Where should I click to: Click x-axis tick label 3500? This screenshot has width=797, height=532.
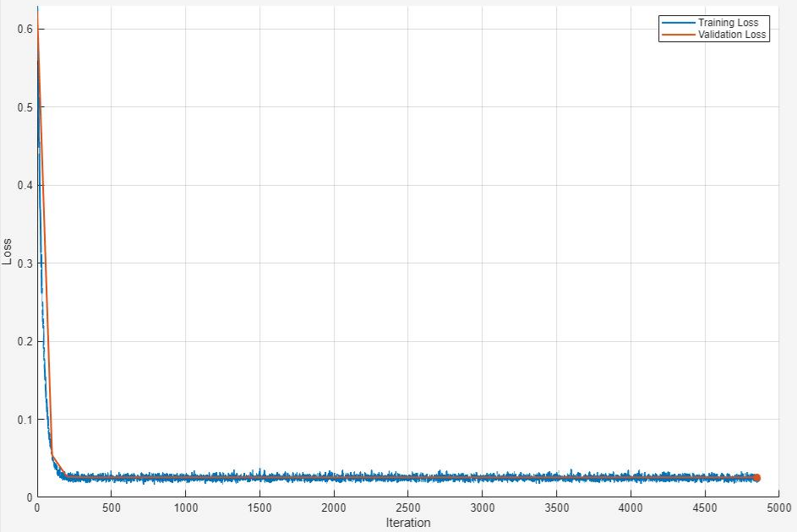pyautogui.click(x=557, y=508)
